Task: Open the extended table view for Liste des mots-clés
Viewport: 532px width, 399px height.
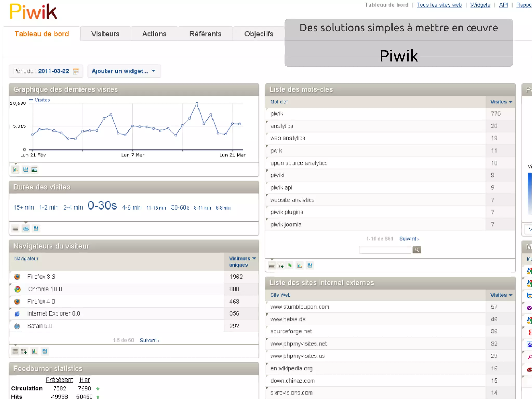Action: point(281,265)
